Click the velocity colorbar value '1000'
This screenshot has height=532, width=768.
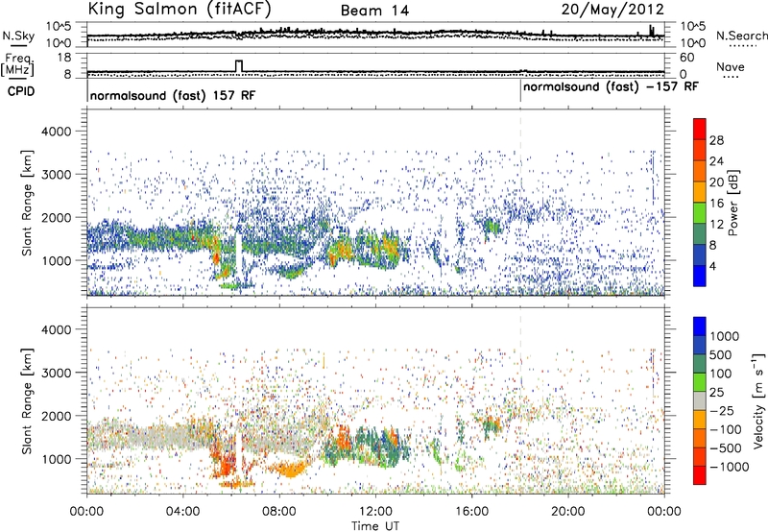coord(725,336)
